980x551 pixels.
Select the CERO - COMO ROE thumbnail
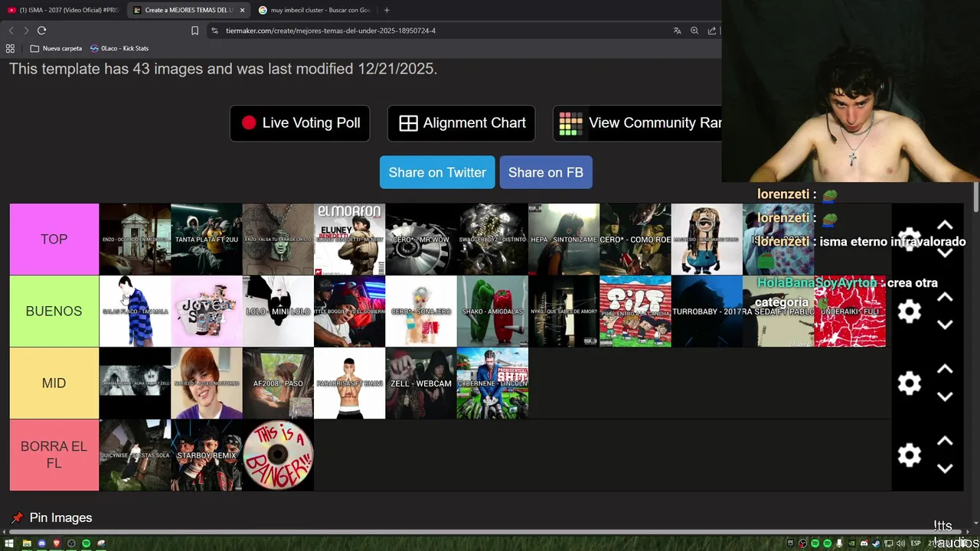(x=635, y=239)
